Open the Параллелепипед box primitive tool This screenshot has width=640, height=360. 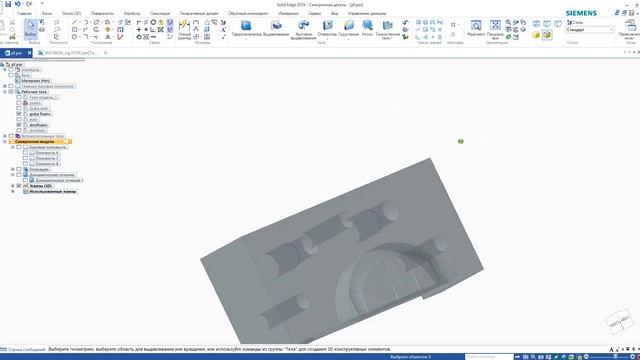click(246, 29)
